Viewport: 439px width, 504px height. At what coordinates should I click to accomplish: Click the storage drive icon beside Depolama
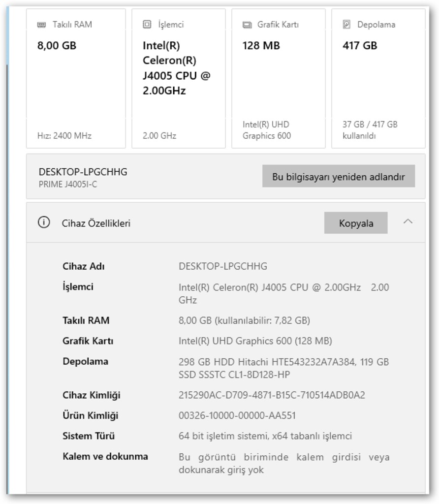346,25
